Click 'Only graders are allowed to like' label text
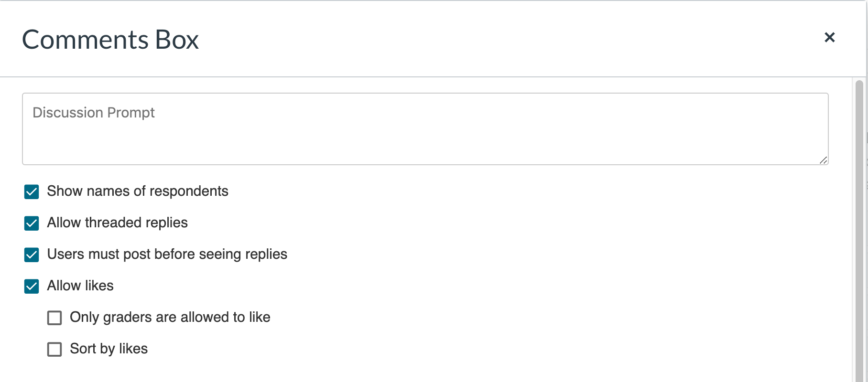The image size is (868, 382). tap(170, 318)
